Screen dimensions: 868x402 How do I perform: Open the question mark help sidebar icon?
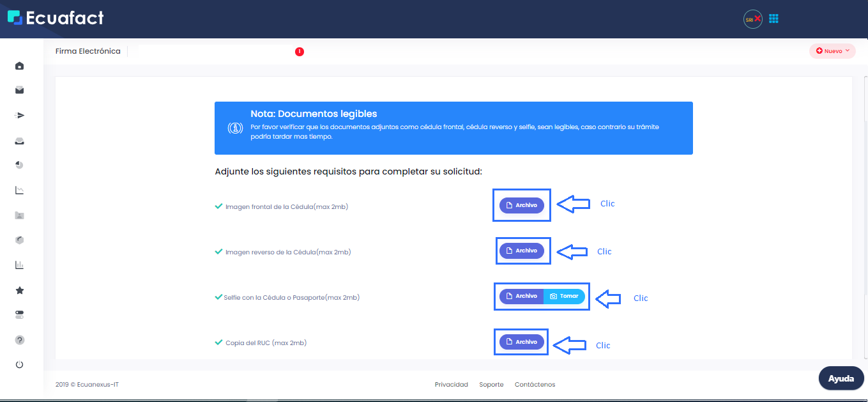click(x=19, y=340)
